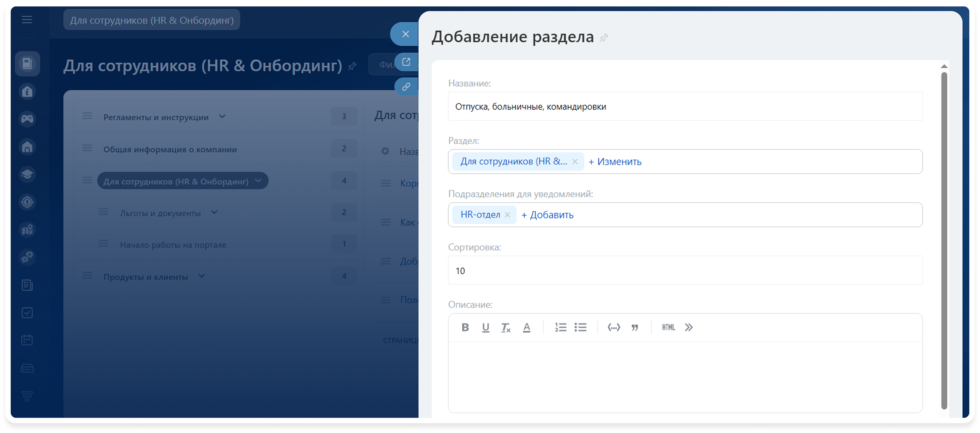This screenshot has width=980, height=433.
Task: Open the knowledge base book icon in sidebar
Action: [27, 63]
